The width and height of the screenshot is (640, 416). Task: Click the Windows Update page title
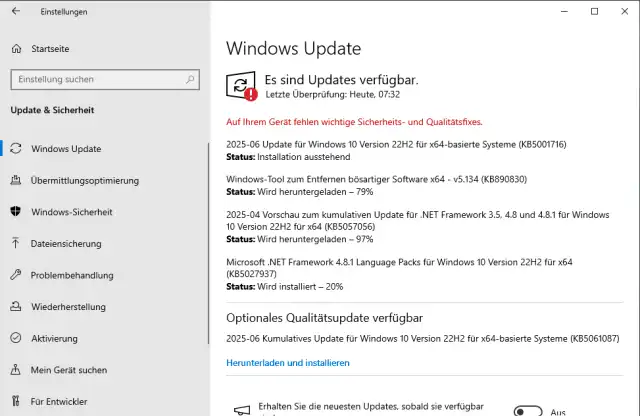point(293,48)
